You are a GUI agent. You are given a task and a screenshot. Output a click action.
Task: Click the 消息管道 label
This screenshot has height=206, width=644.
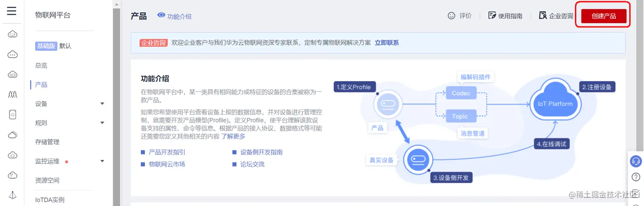coord(472,133)
